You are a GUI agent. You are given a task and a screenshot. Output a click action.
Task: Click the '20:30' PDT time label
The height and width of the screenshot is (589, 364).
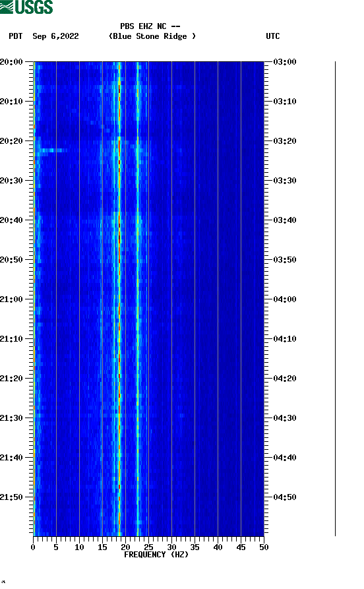pyautogui.click(x=11, y=180)
